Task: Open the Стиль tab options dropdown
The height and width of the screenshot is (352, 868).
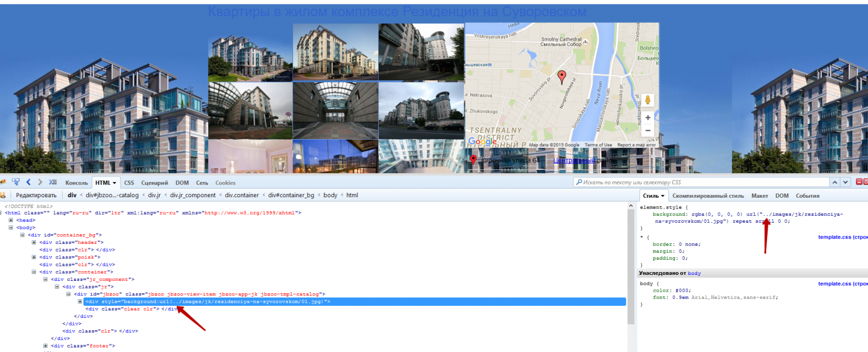Action: click(x=662, y=196)
